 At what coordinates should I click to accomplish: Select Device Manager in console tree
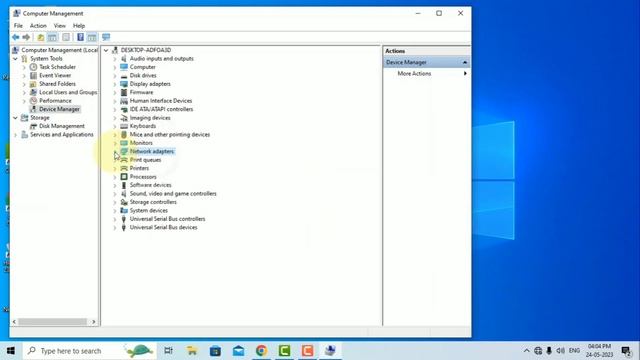point(60,109)
